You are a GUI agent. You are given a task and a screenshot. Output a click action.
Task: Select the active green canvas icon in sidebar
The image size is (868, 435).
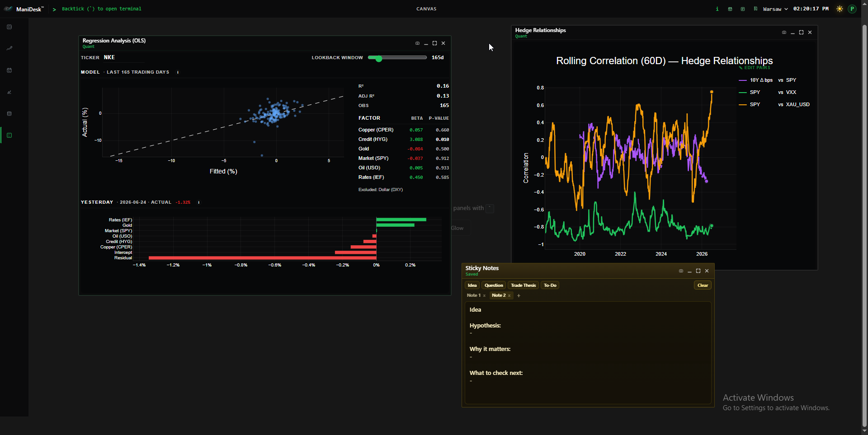[9, 135]
